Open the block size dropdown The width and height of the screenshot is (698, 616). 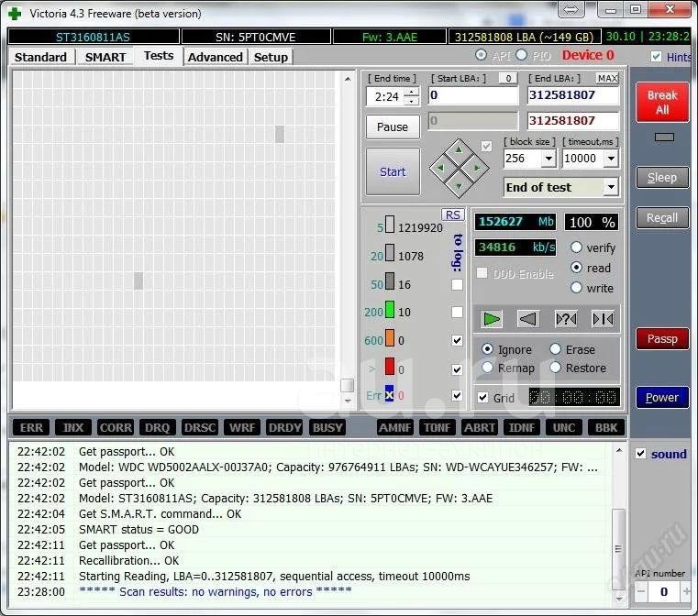click(548, 159)
